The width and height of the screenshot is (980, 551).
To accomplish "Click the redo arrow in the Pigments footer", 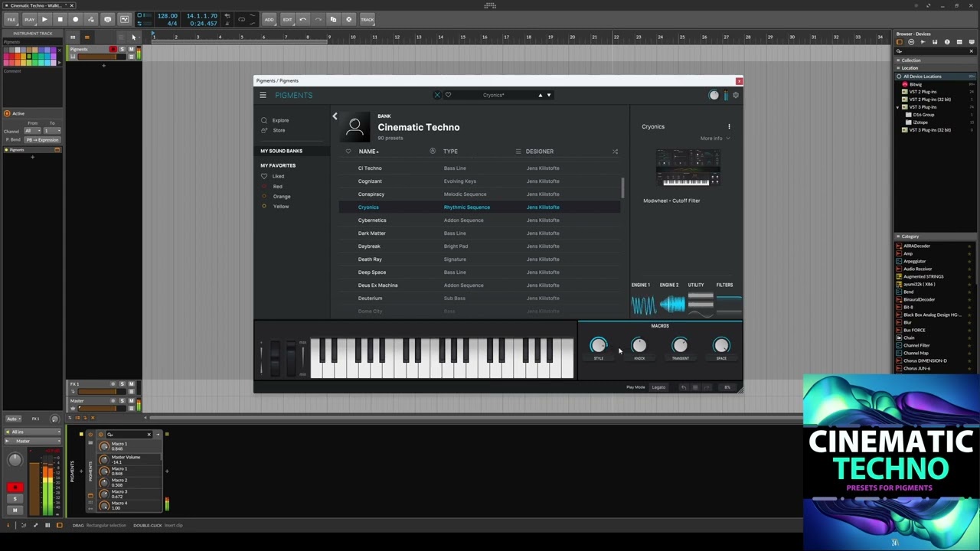I will pos(707,387).
